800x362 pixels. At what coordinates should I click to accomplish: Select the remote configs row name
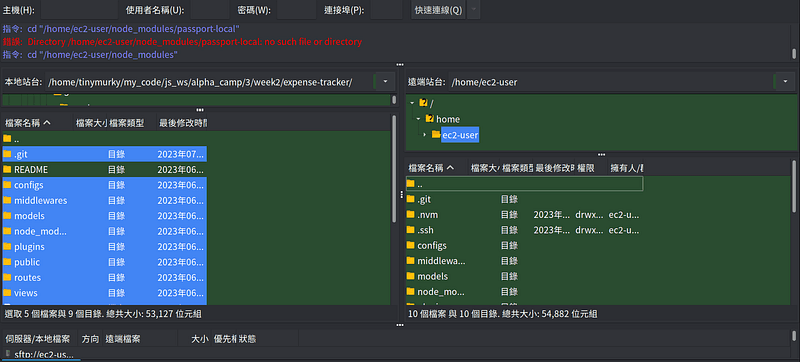pos(432,246)
